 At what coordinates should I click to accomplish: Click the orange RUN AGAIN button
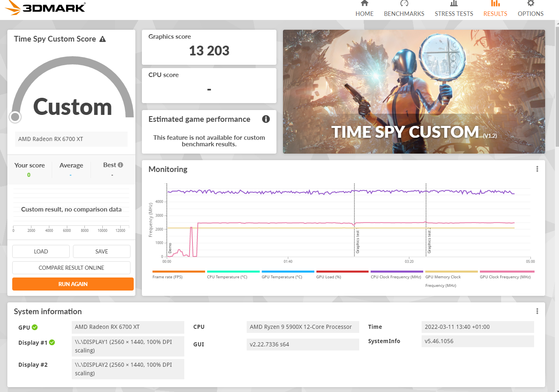click(73, 284)
